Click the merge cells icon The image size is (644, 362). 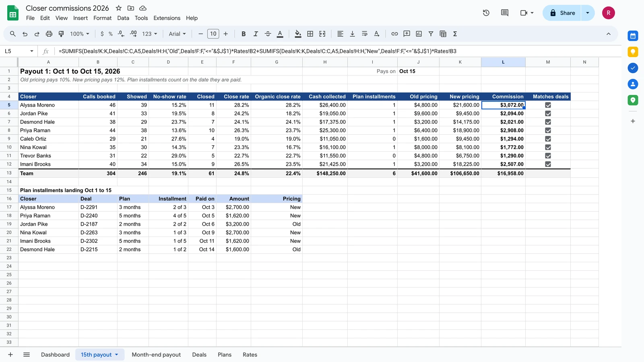pos(322,34)
